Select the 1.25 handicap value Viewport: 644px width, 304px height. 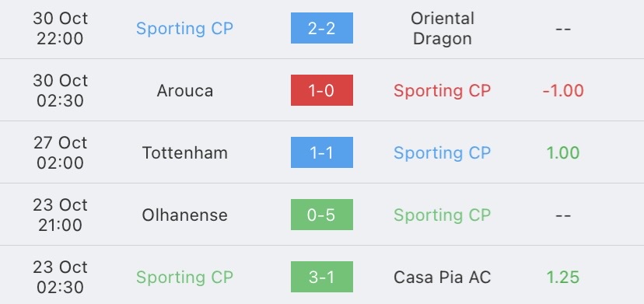click(x=563, y=278)
